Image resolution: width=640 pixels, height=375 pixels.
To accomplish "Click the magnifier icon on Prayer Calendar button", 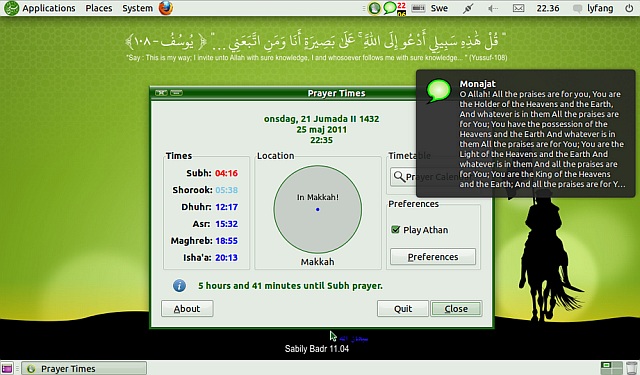I will click(x=399, y=176).
